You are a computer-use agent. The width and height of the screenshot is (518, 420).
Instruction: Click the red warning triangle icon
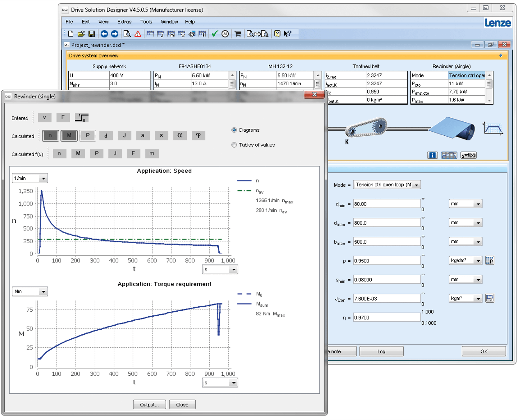click(138, 34)
